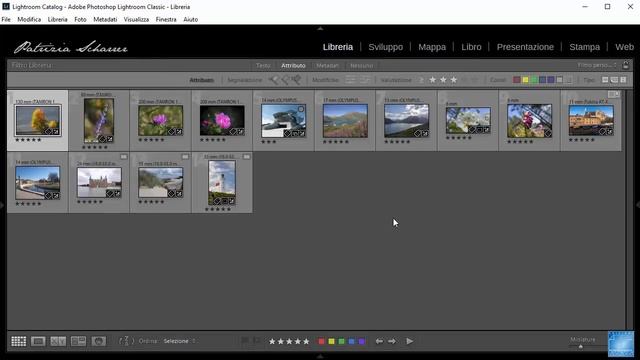Open People (face) view
This screenshot has height=360, width=640.
pos(98,341)
